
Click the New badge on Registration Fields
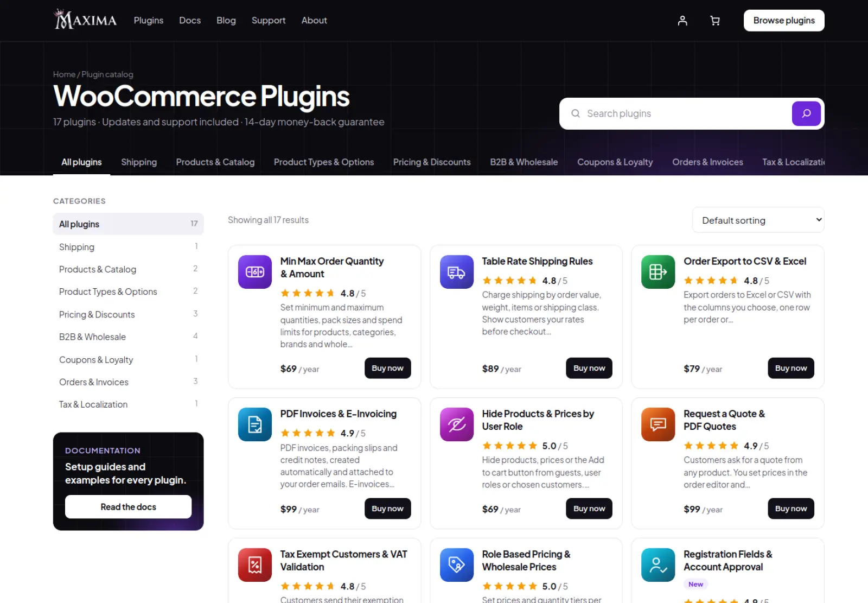click(695, 585)
